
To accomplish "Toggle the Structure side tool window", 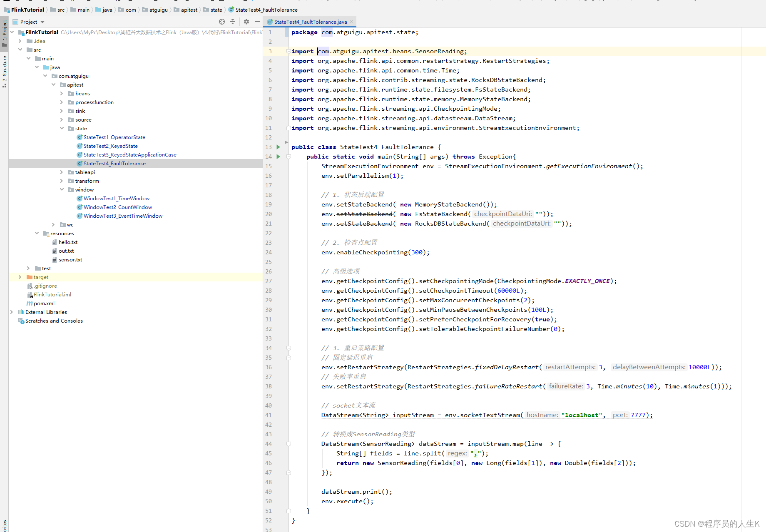I will (5, 71).
